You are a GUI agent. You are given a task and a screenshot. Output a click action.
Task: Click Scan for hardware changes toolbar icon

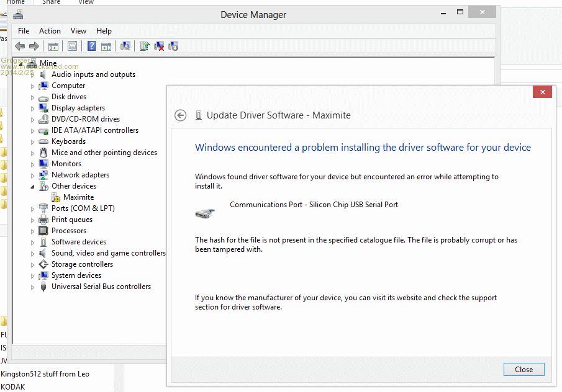pyautogui.click(x=125, y=46)
